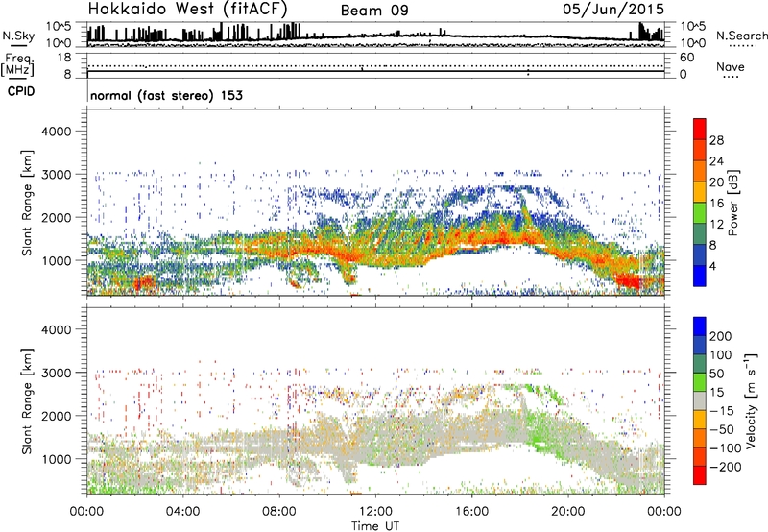Click the '28' tick on power colorbar
The height and width of the screenshot is (532, 768).
tap(716, 140)
